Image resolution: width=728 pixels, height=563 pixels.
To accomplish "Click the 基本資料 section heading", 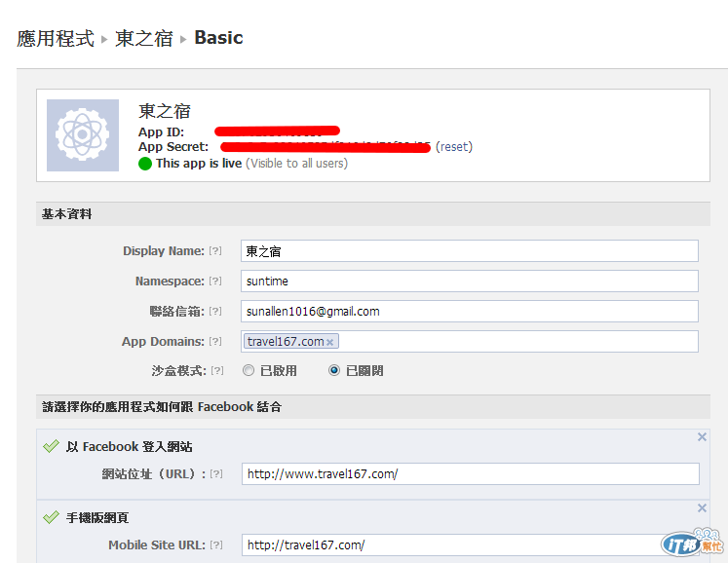I will tap(67, 214).
